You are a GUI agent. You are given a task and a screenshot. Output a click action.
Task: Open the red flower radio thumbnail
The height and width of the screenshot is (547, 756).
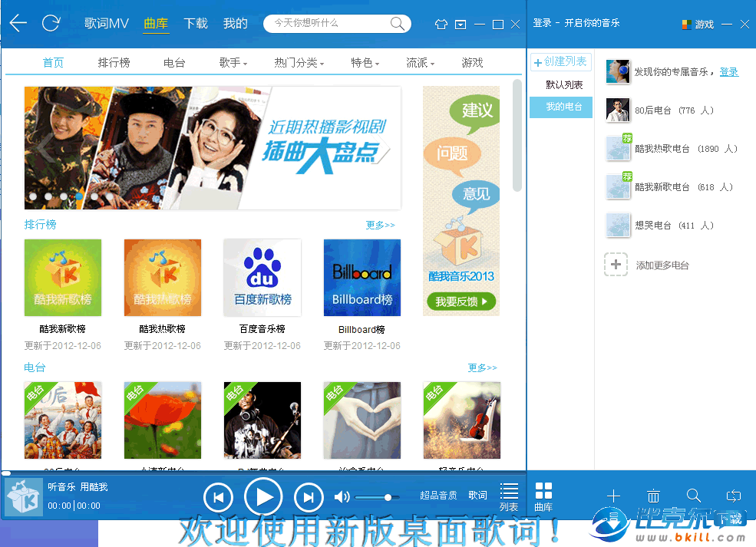click(x=163, y=420)
